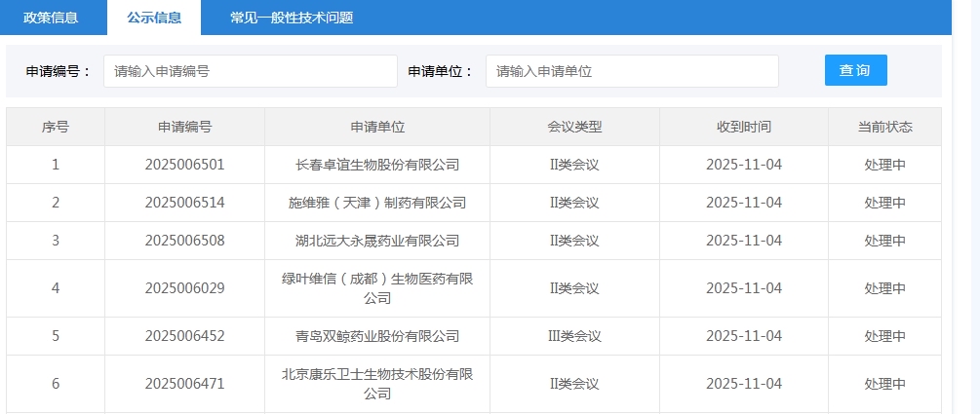
Task: Focus the 申请单位 input field
Action: point(632,71)
